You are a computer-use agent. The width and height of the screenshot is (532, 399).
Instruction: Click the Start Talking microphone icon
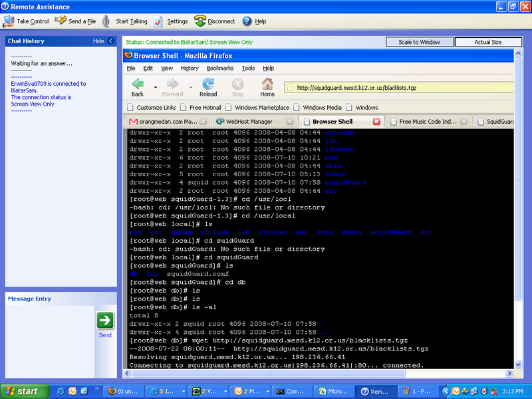tap(106, 21)
